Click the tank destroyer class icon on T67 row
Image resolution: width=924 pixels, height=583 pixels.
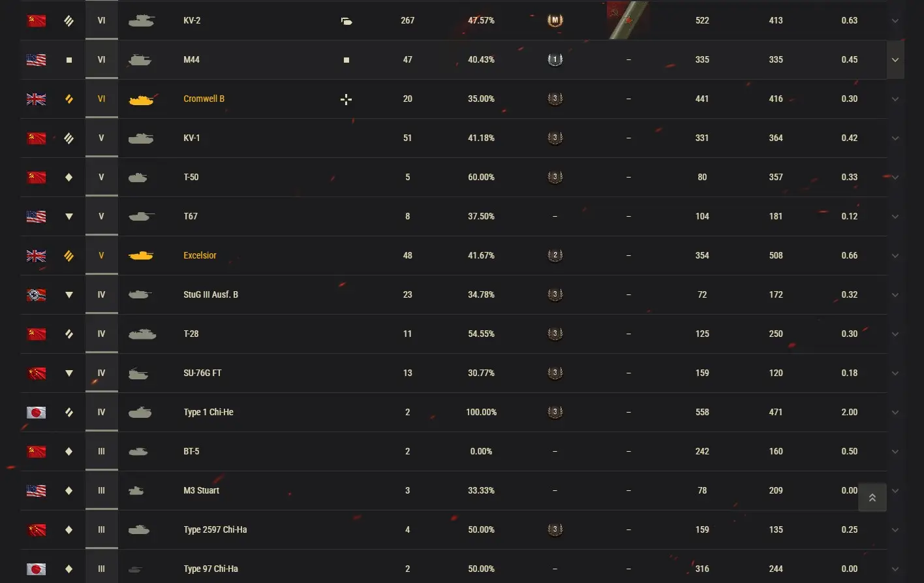(x=69, y=217)
